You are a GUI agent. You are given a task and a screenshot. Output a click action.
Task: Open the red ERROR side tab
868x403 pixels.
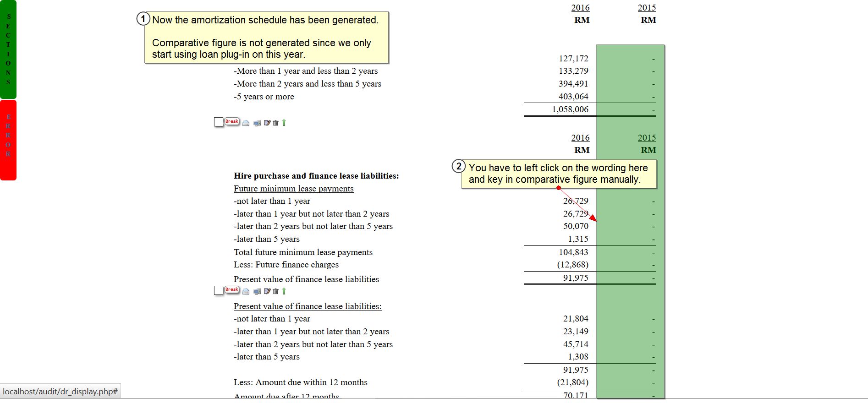8,140
